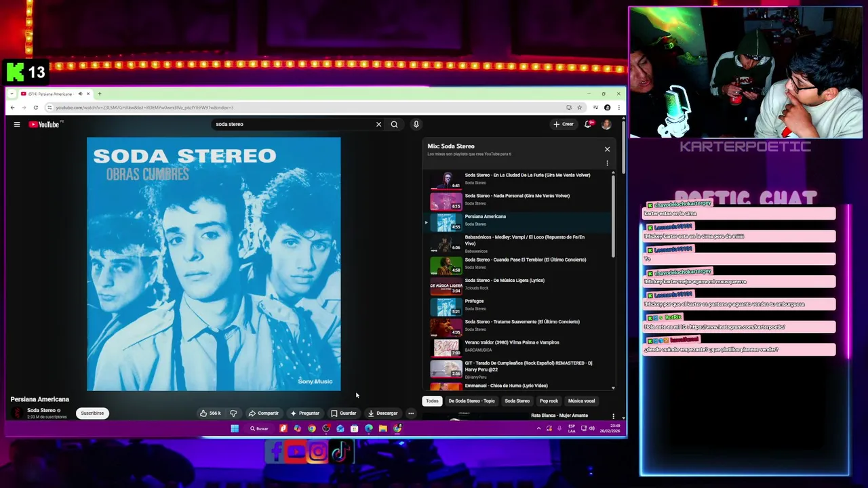The width and height of the screenshot is (868, 488).
Task: Open YouTube notifications bell
Action: 588,124
